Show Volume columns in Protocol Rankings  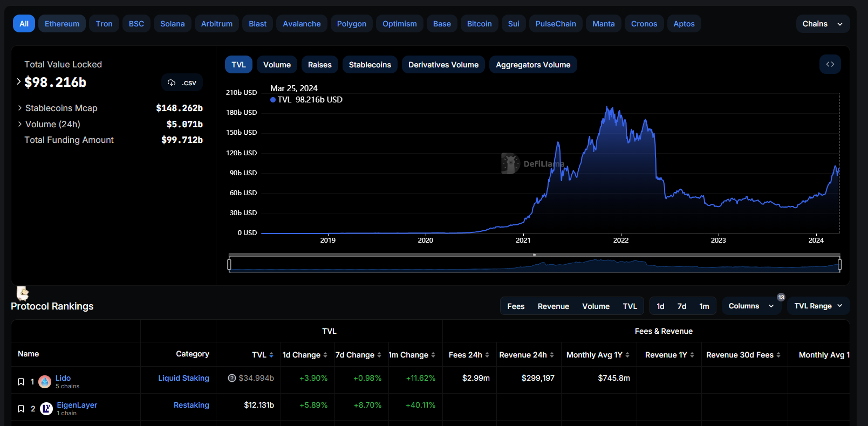pyautogui.click(x=596, y=306)
